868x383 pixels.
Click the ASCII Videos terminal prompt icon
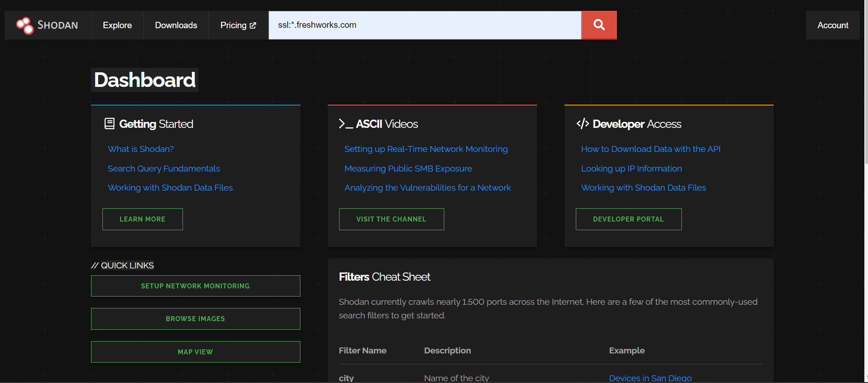[x=346, y=124]
